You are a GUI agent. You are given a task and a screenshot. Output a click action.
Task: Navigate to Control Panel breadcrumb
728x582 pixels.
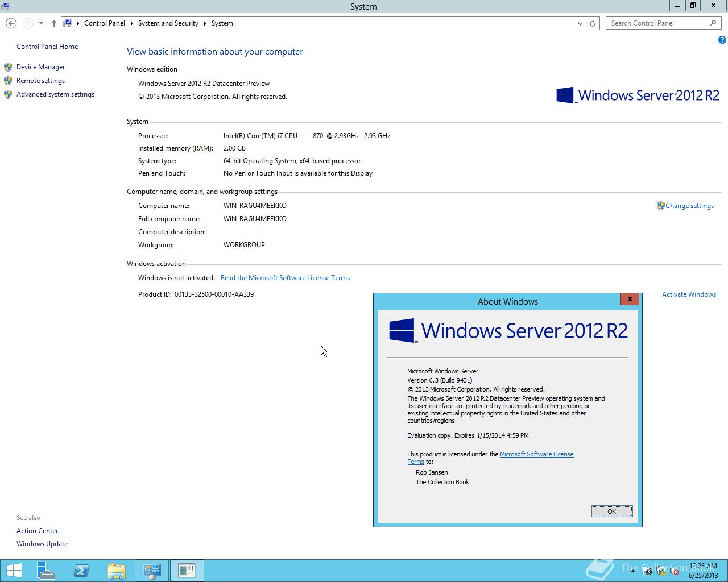(x=105, y=23)
